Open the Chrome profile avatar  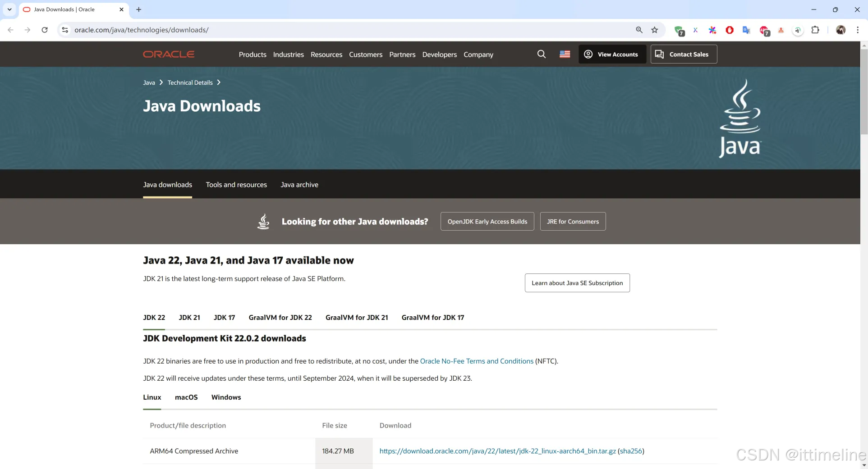[x=840, y=30]
